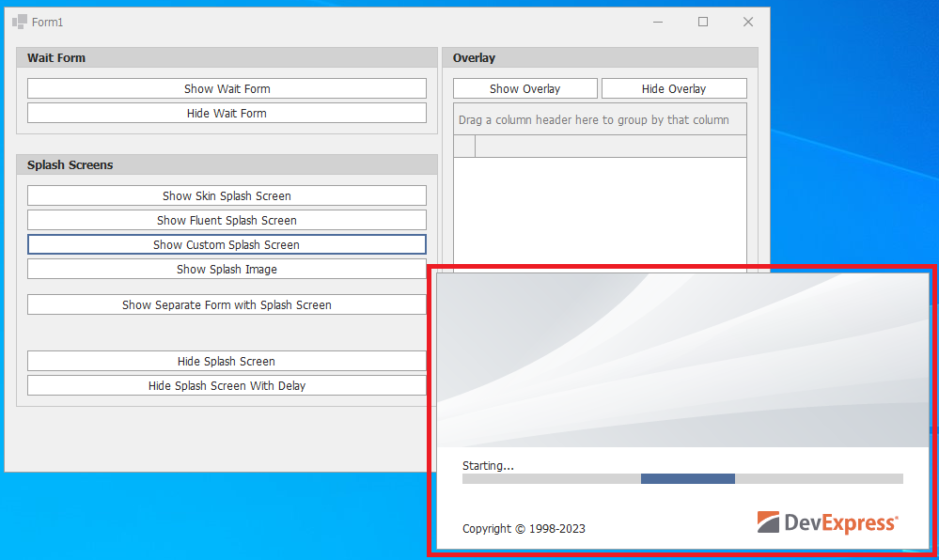Viewport: 939px width, 560px height.
Task: Click the Hide Splash Screen button
Action: tap(227, 361)
